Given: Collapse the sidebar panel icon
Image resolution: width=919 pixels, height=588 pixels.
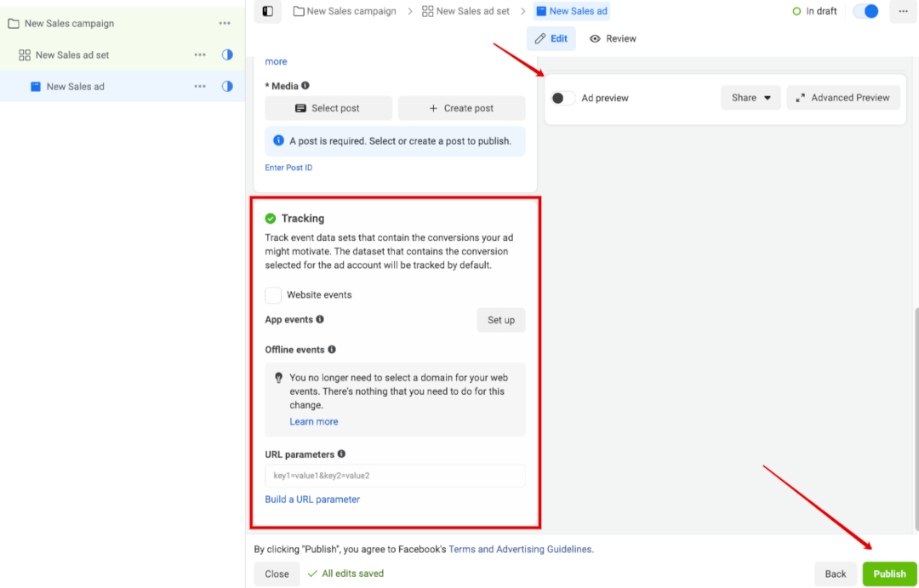Looking at the screenshot, I should pos(268,11).
